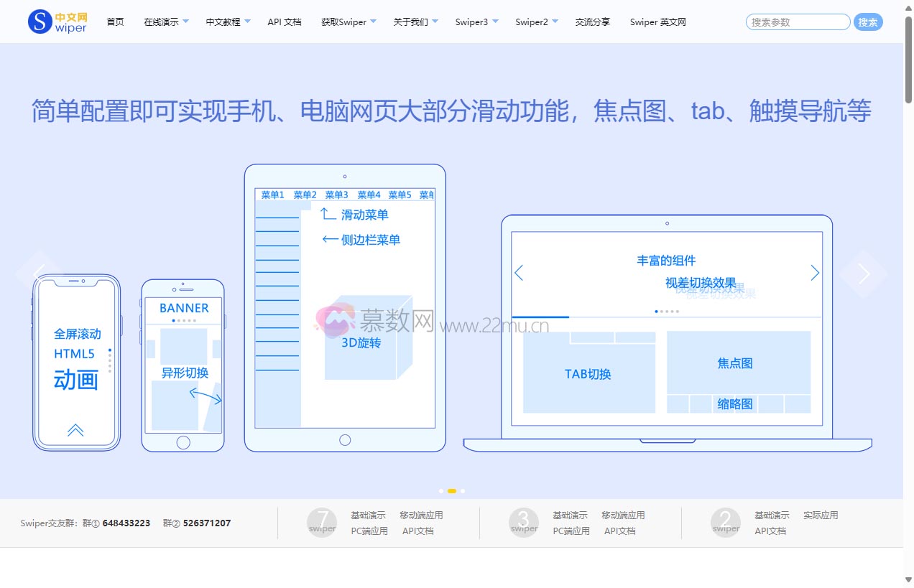Focus the 搜索参数 search input field

coord(798,22)
